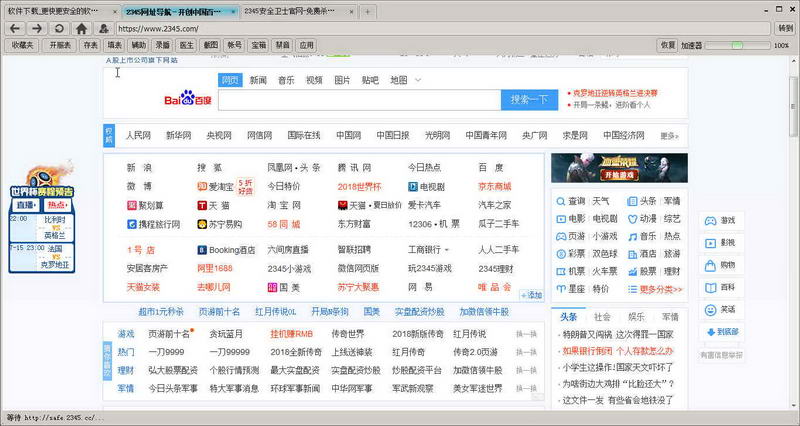Click into the Baidu search input field
Viewport: 800px width, 426px height.
359,100
